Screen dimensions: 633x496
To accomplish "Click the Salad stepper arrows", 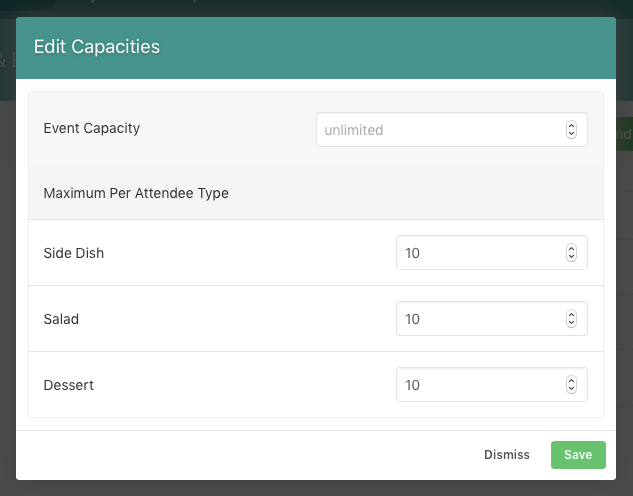I will pos(571,318).
